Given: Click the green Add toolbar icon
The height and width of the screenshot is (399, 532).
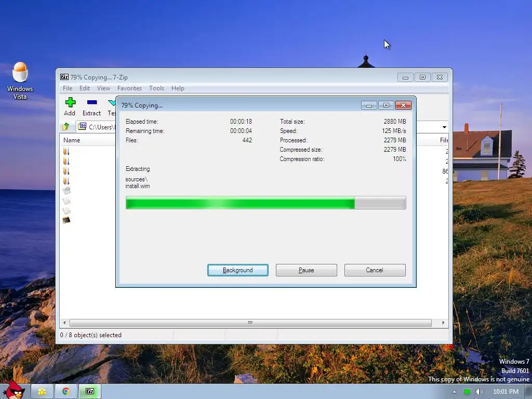Looking at the screenshot, I should [x=70, y=102].
